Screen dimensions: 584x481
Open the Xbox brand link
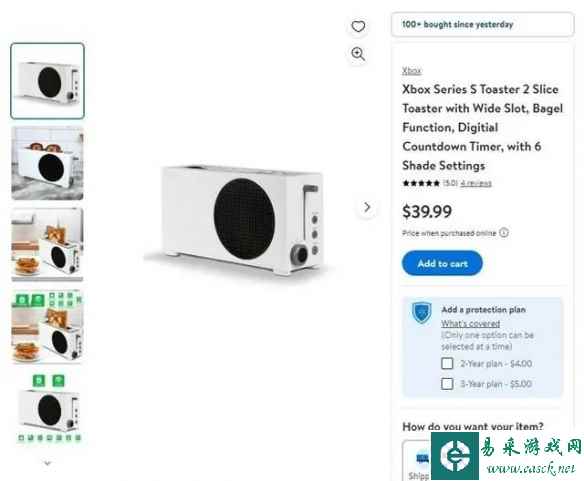pyautogui.click(x=412, y=70)
